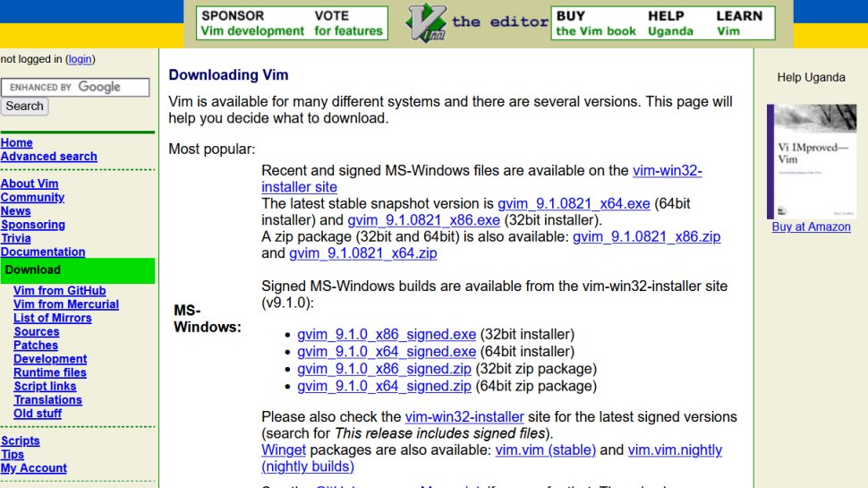The width and height of the screenshot is (868, 488).
Task: Download gvim_9.1.0_x86_signed.exe
Action: click(x=387, y=335)
